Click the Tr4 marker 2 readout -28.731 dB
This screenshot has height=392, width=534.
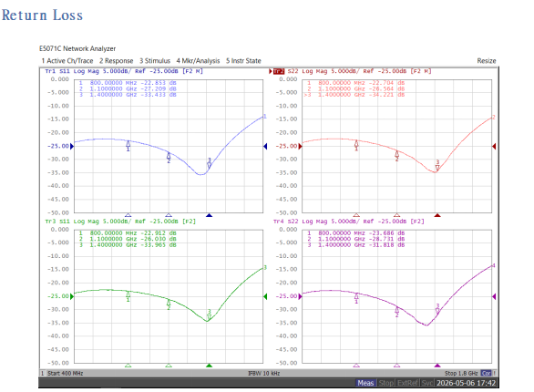356,239
